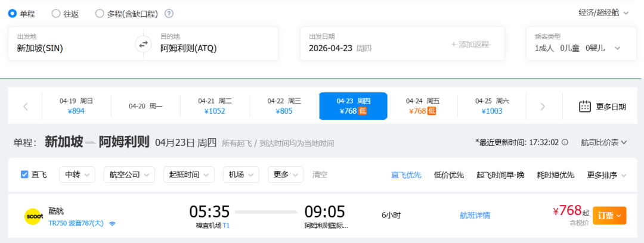Expand the 经济/超经舱 cabin class dropdown
This screenshot has width=644, height=243.
tap(603, 13)
